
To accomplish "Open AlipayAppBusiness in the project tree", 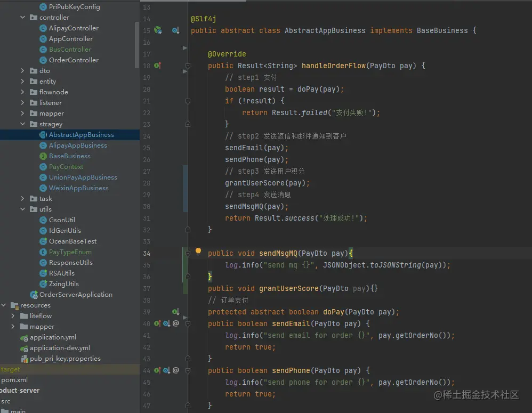I will [x=78, y=145].
